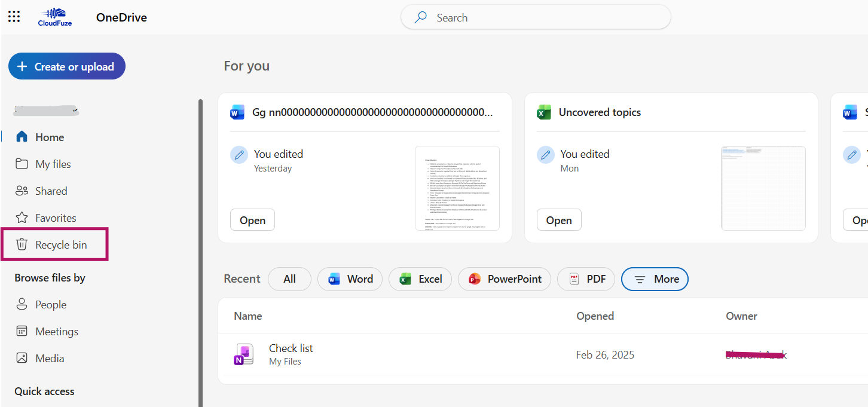Click My Files location under Check list

pos(285,362)
